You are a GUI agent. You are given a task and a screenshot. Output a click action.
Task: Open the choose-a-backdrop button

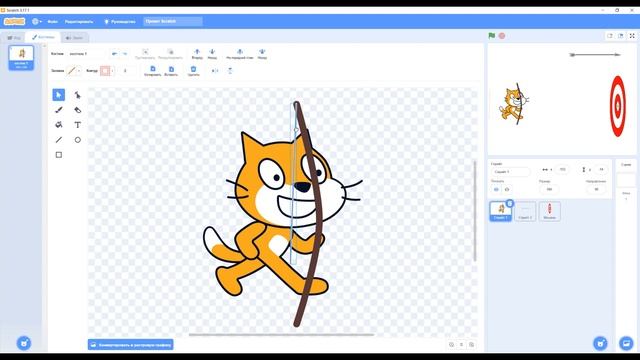point(626,343)
